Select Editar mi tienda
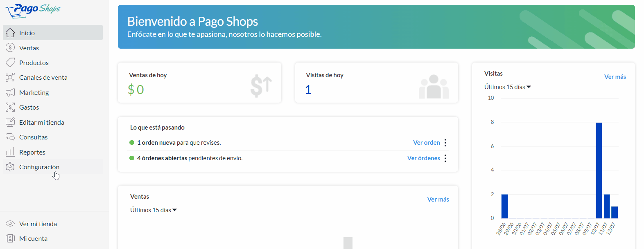Viewport: 644px width, 249px height. tap(53, 122)
